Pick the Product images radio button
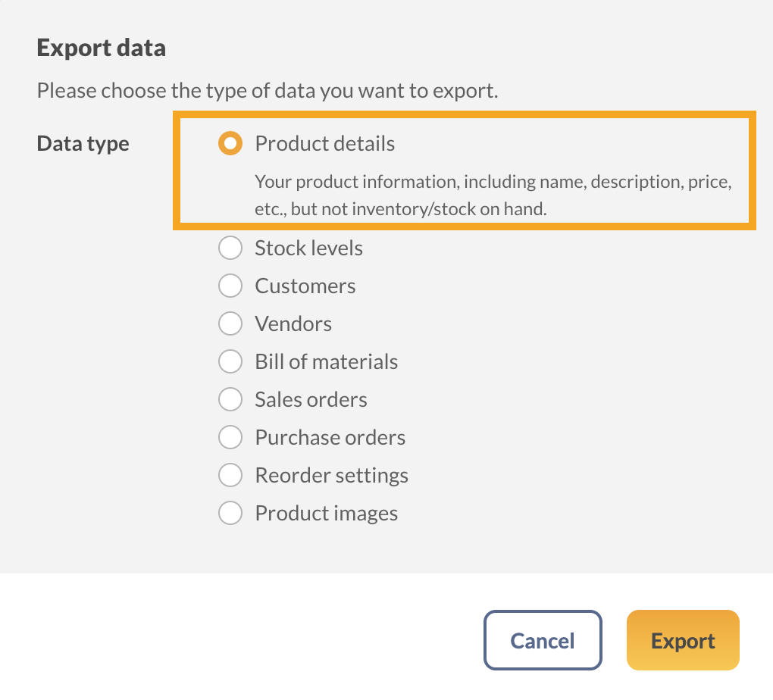The height and width of the screenshot is (700, 773). pos(230,513)
